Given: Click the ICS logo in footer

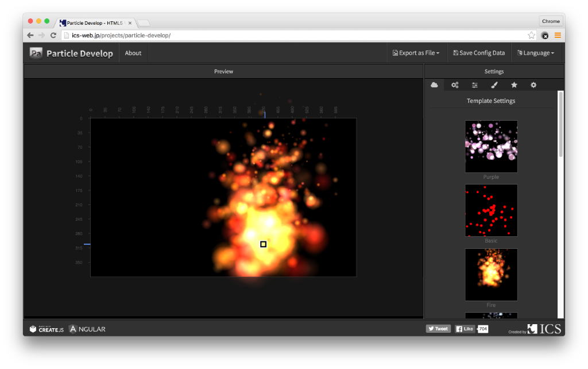Looking at the screenshot, I should [544, 329].
